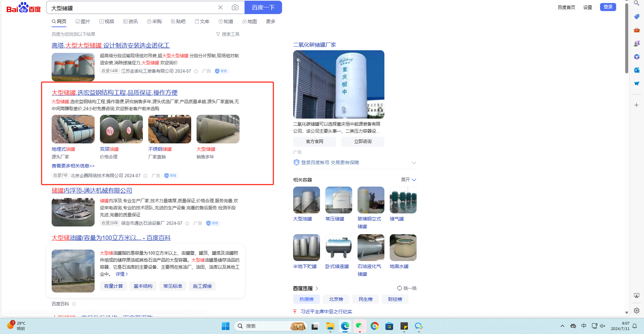Clear the search box with the X icon

click(x=220, y=7)
